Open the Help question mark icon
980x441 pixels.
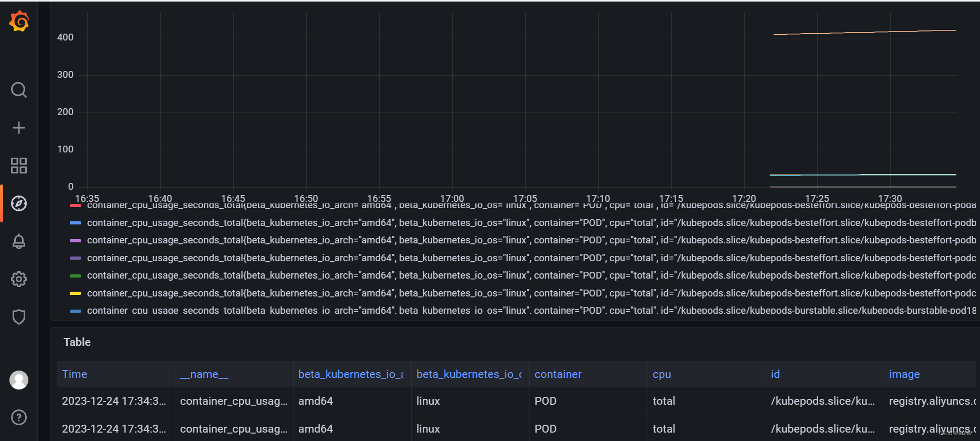click(x=19, y=417)
